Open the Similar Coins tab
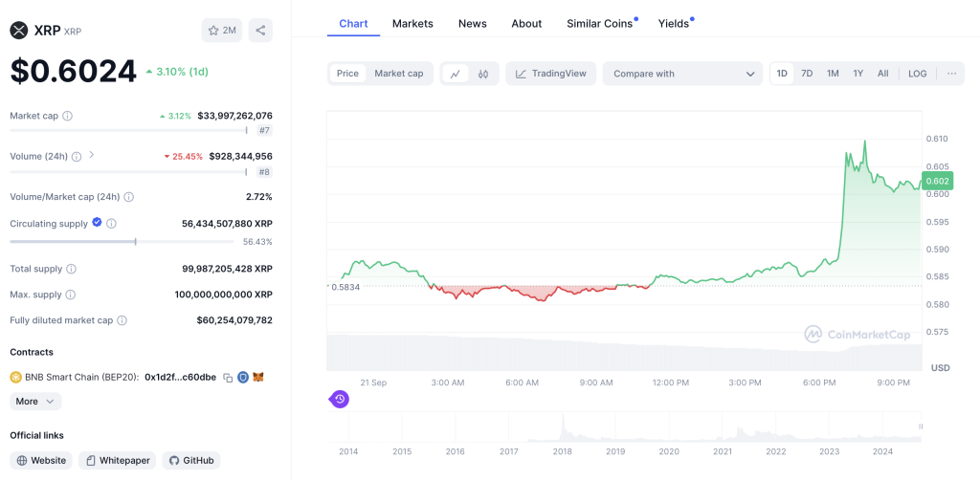This screenshot has width=980, height=481. coord(602,24)
